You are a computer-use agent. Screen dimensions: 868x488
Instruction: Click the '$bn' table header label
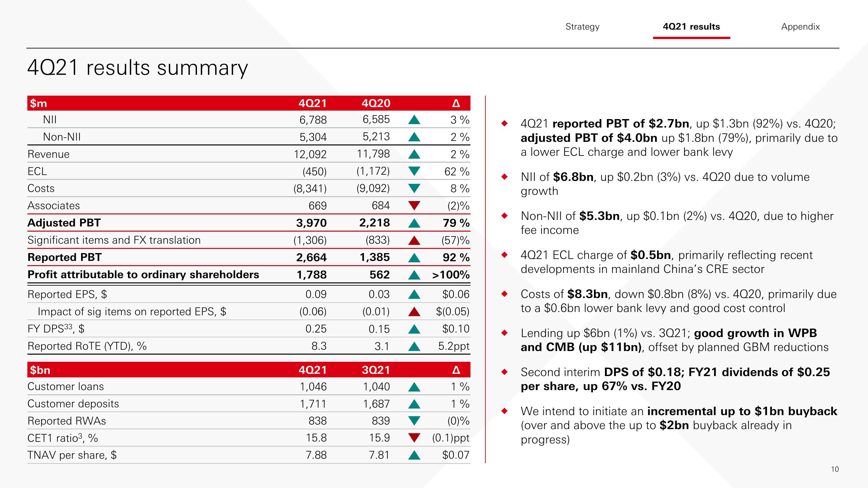40,370
